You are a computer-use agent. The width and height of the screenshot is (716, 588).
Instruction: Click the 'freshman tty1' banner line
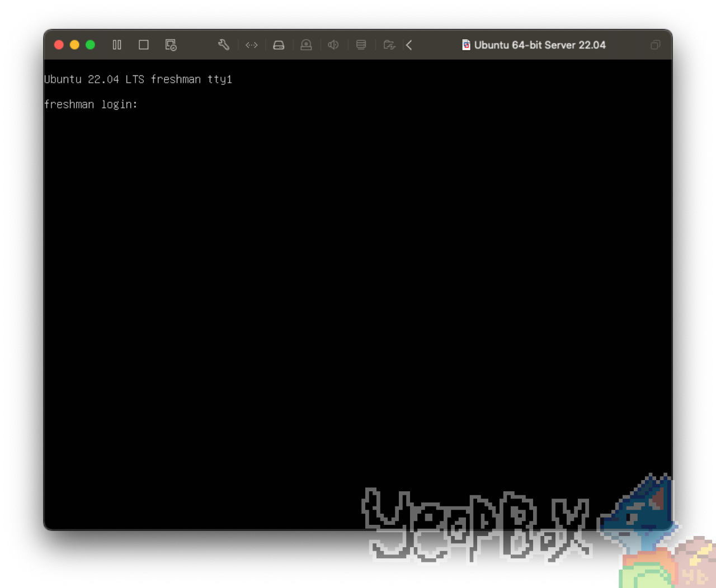click(138, 79)
